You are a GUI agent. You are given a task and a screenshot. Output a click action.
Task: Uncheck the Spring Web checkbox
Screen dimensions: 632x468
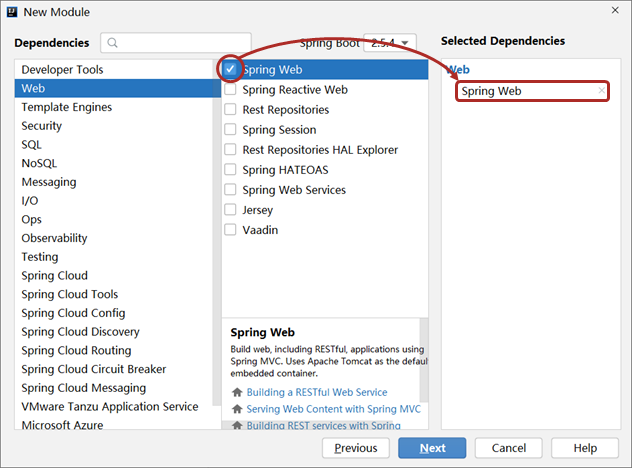point(231,70)
